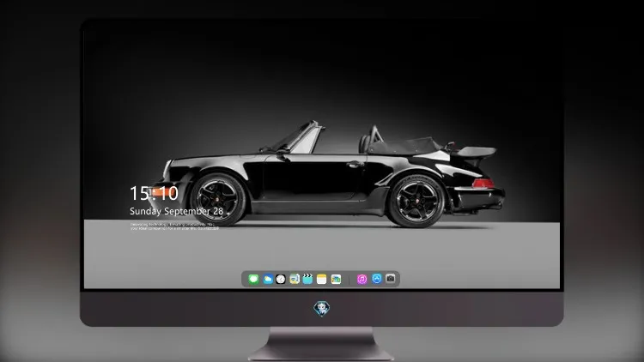
Task: Open the pink iTunes music app
Action: point(361,279)
